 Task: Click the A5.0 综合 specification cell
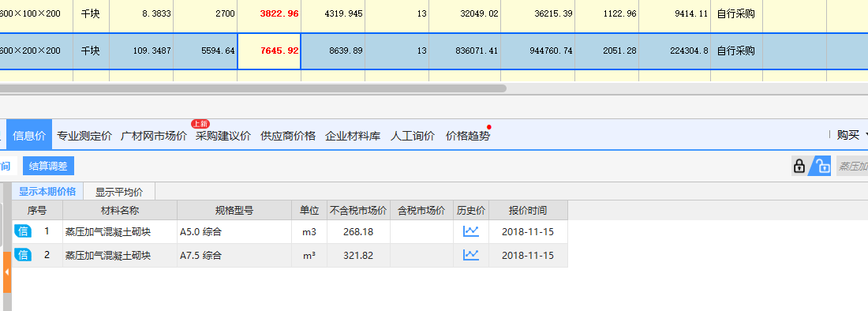tap(234, 232)
